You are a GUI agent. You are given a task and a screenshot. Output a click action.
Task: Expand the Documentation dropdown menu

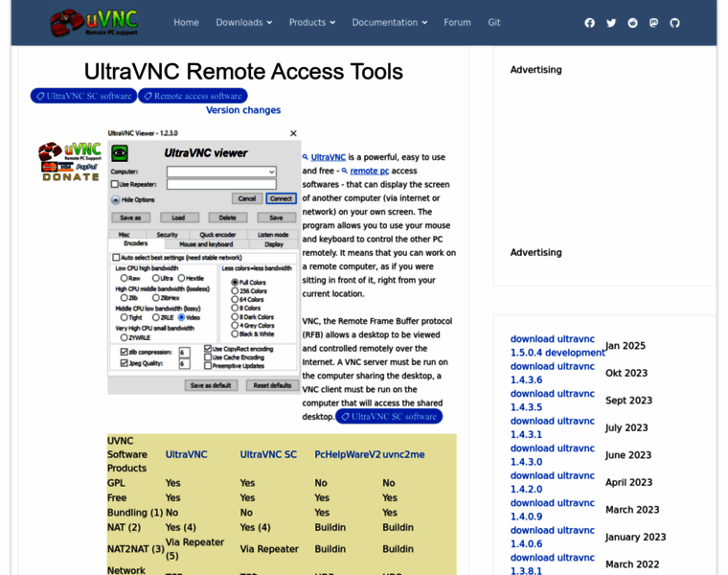pos(389,23)
